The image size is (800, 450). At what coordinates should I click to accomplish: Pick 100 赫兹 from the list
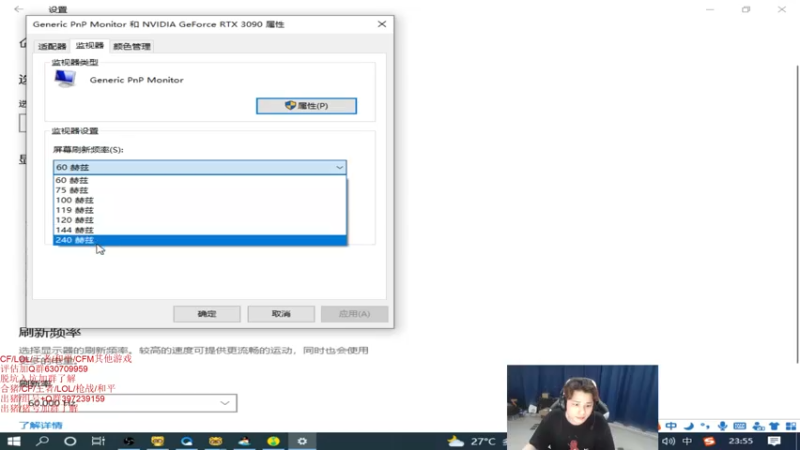[199, 200]
